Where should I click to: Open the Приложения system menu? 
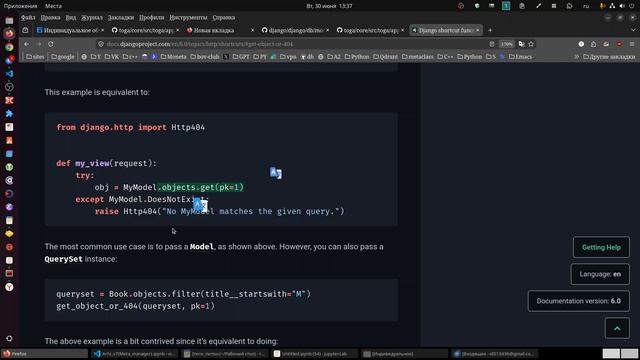tap(20, 6)
